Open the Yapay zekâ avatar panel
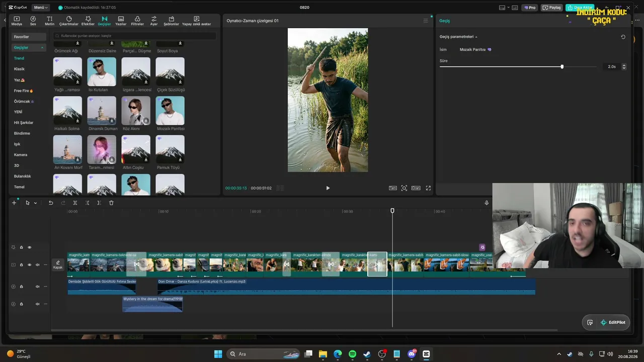Image resolution: width=644 pixels, height=362 pixels. click(x=197, y=21)
